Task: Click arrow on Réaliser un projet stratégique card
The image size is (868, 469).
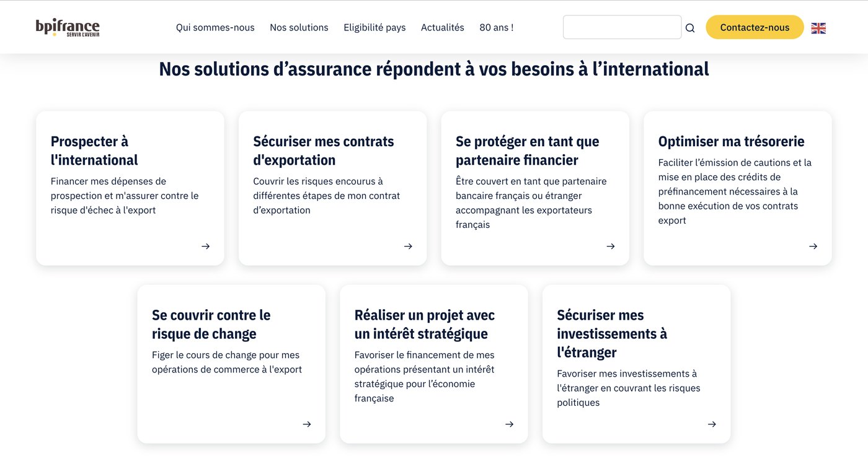Action: tap(509, 424)
